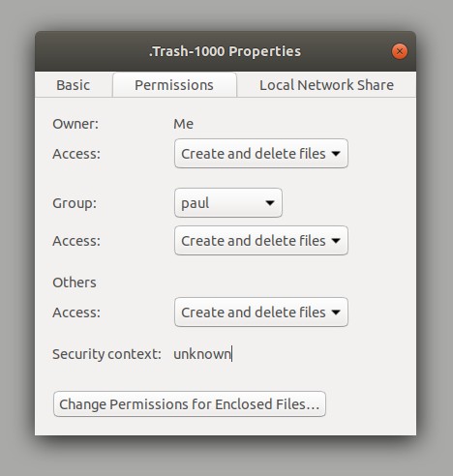The image size is (453, 476).
Task: Click the arrow icon beside paul
Action: 270,203
